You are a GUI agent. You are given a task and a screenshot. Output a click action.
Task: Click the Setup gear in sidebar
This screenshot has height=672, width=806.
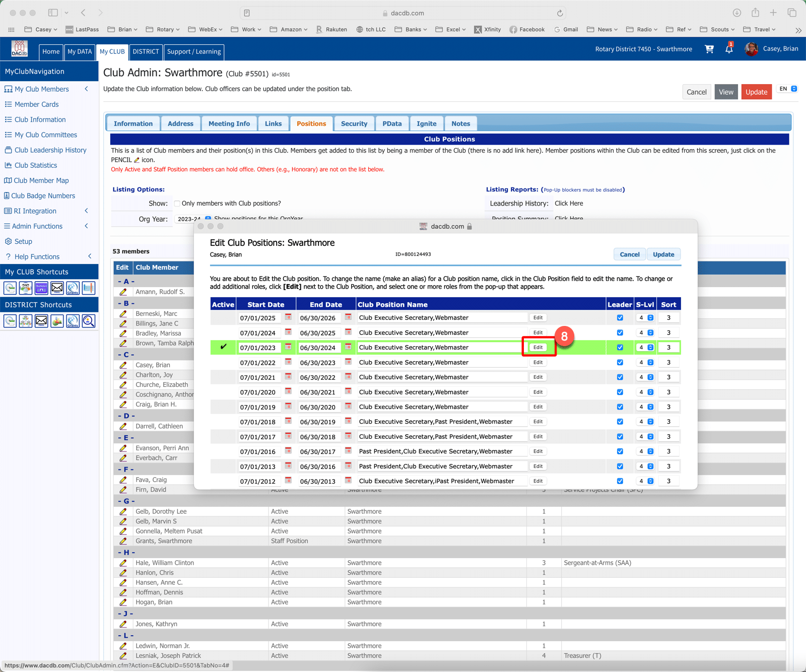tap(8, 241)
